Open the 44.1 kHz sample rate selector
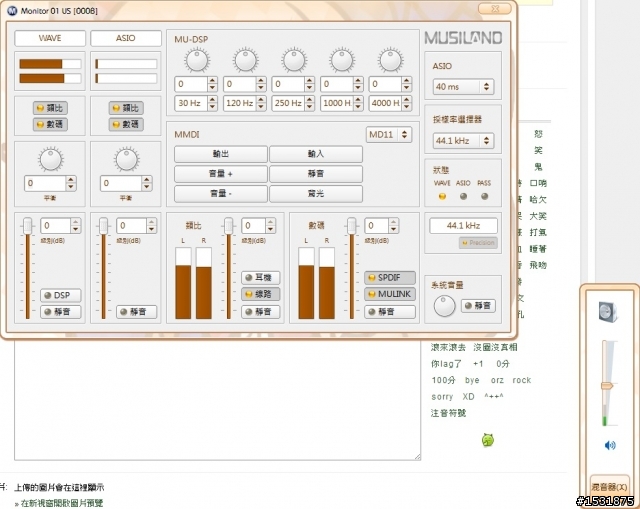The height and width of the screenshot is (509, 640). coord(463,141)
